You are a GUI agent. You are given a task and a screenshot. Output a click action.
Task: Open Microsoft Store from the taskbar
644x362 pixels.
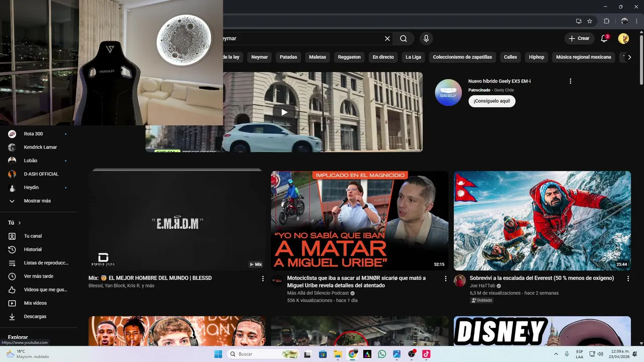click(x=323, y=354)
